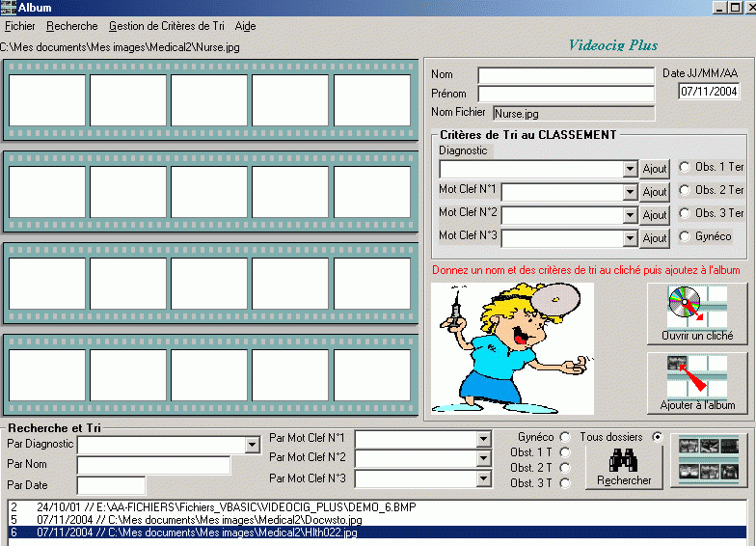Screen dimensions: 756x546
Task: Select the Obs. 2 Ter radio button
Action: tap(685, 190)
